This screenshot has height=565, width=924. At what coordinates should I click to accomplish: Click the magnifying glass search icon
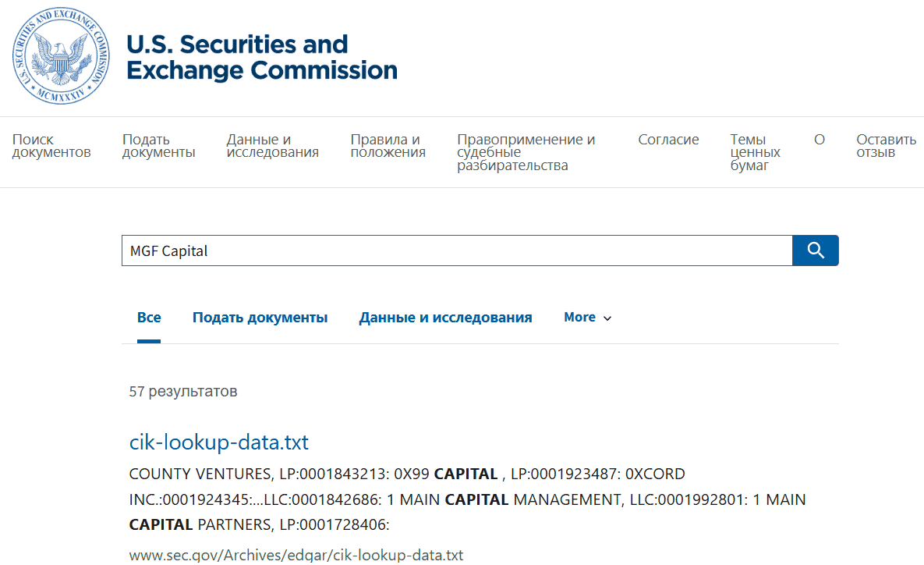point(815,251)
